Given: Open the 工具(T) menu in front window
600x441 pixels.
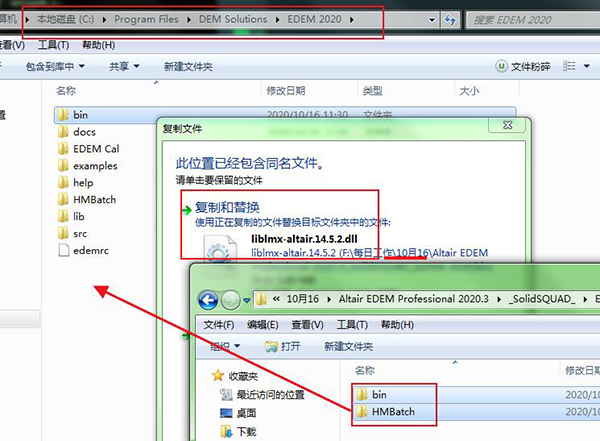Looking at the screenshot, I should pyautogui.click(x=352, y=325).
